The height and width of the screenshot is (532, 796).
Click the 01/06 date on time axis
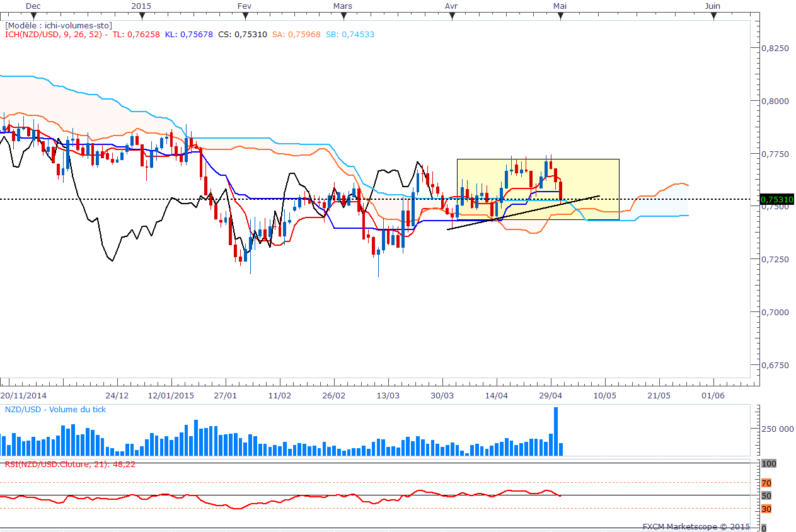coord(713,395)
